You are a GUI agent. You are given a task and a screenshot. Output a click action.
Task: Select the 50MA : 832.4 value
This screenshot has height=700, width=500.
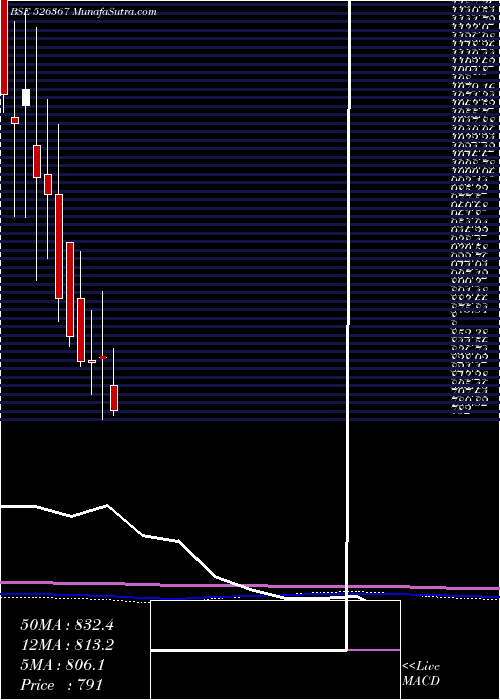pyautogui.click(x=67, y=625)
